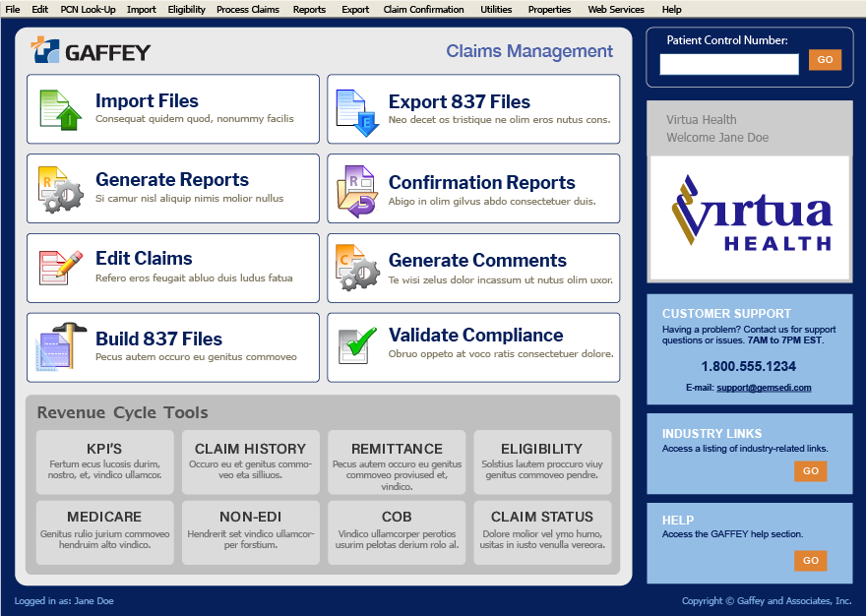
Task: Click the GAFFEY logo
Action: click(x=90, y=51)
